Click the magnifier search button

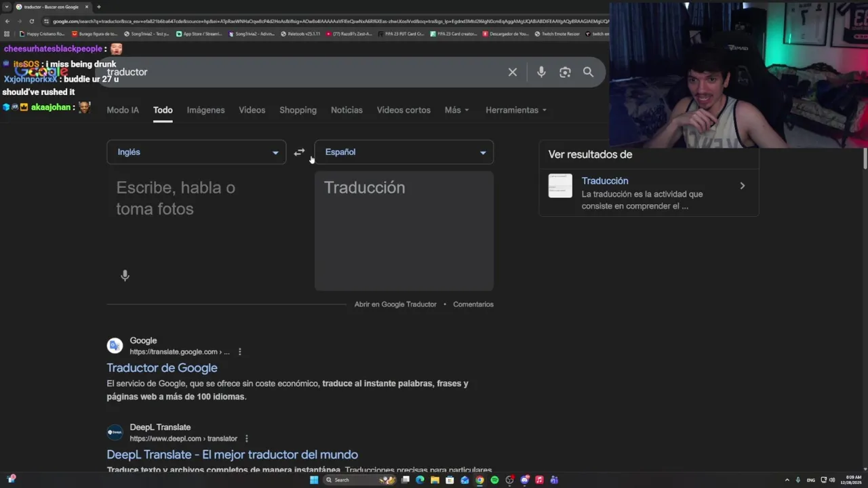(588, 72)
